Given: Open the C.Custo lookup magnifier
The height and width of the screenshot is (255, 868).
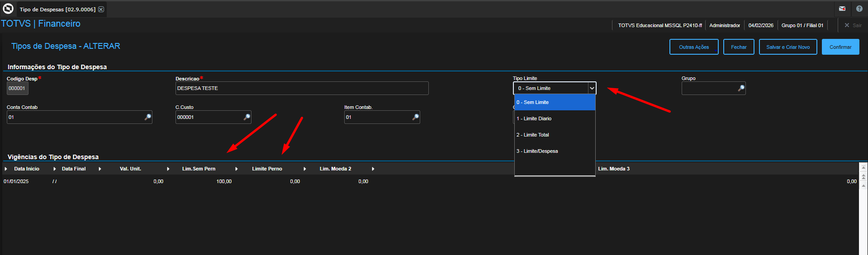Looking at the screenshot, I should point(247,117).
